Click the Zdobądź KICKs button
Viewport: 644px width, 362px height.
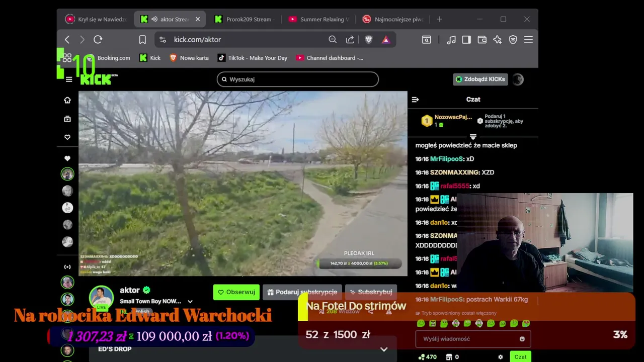click(x=480, y=79)
